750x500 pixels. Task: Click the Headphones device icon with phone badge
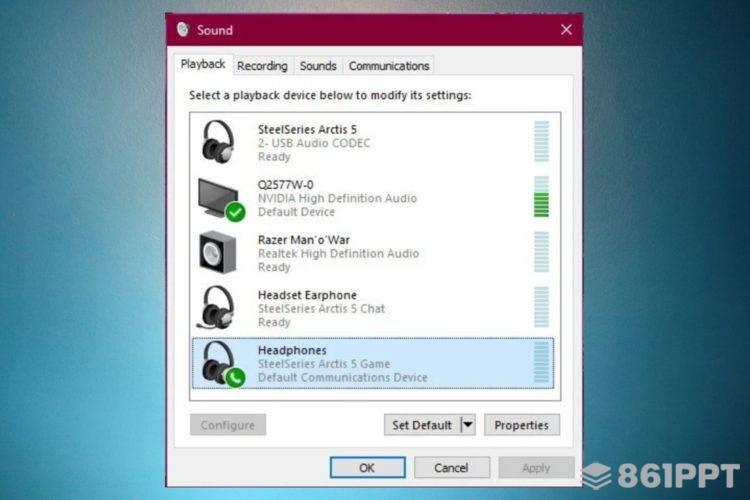point(222,364)
